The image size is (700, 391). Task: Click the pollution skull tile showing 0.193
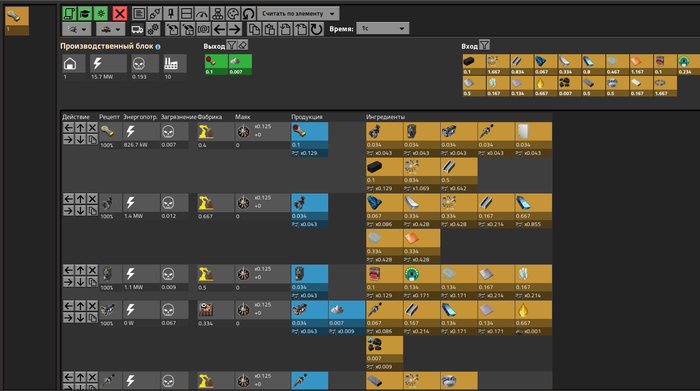[x=145, y=64]
